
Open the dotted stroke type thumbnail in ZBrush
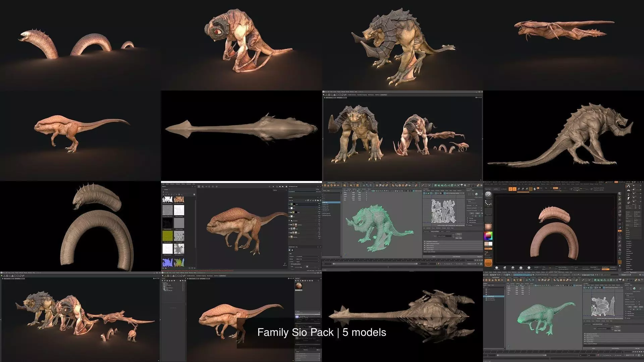(488, 203)
